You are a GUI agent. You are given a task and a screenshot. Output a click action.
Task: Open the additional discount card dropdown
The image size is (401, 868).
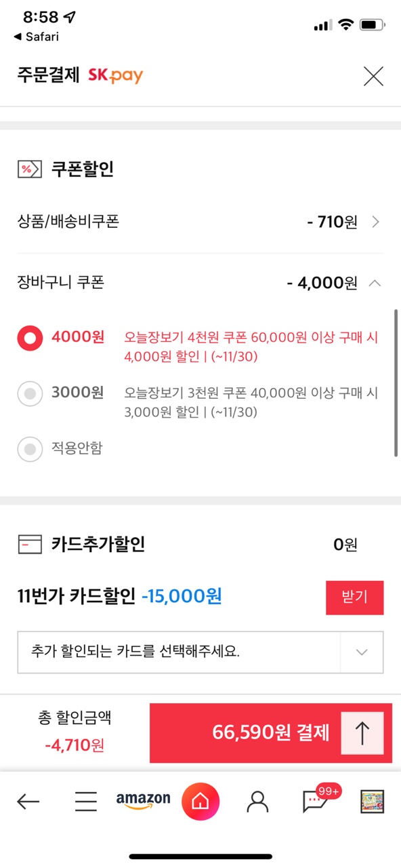click(x=200, y=652)
